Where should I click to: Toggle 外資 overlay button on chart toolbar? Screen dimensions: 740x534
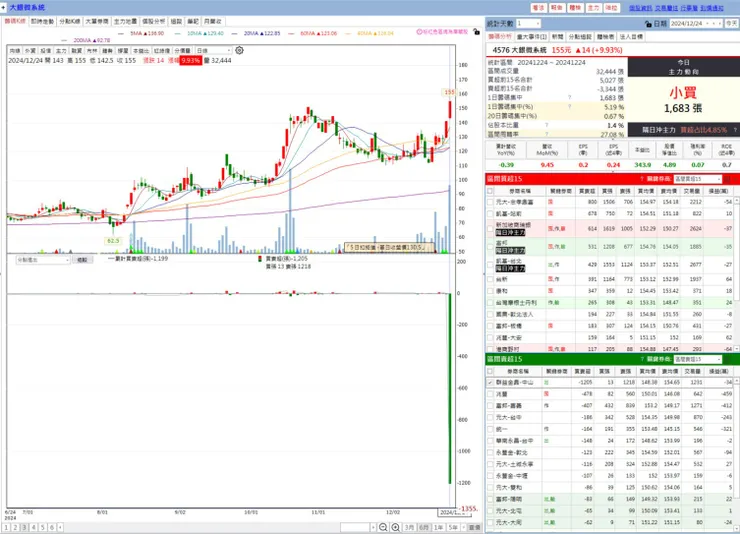tap(30, 50)
